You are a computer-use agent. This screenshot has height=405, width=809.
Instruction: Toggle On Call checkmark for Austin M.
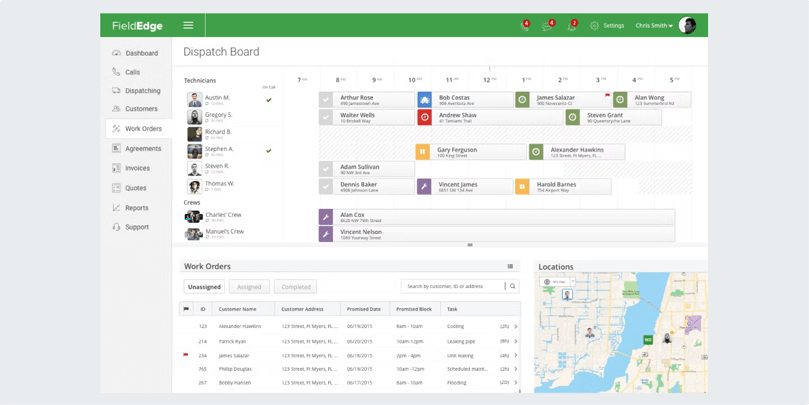tap(269, 100)
